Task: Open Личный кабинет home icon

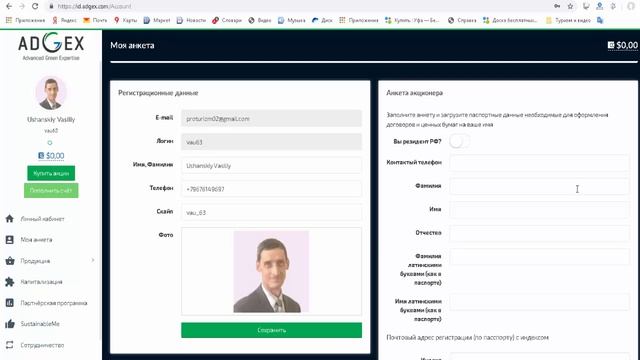Action: [x=10, y=219]
